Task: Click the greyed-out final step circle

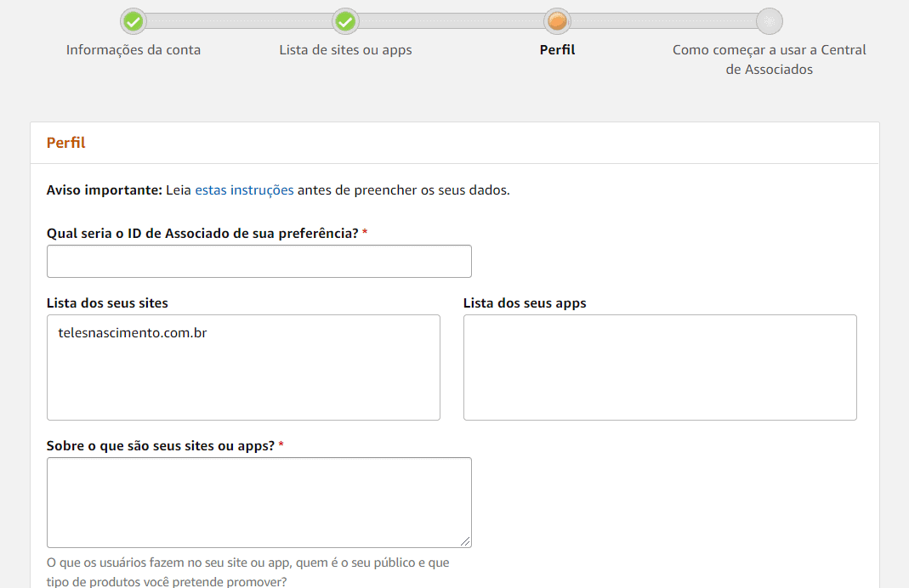Action: tap(769, 21)
